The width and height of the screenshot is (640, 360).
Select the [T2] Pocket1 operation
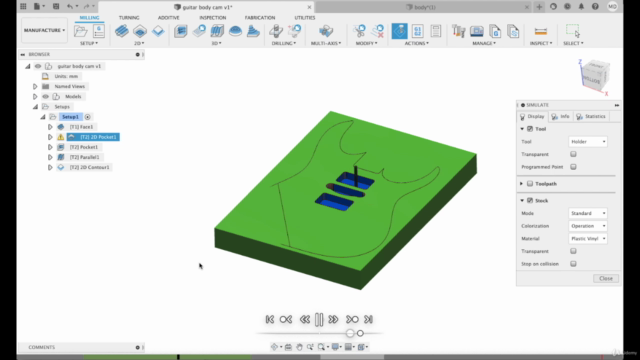[84, 147]
